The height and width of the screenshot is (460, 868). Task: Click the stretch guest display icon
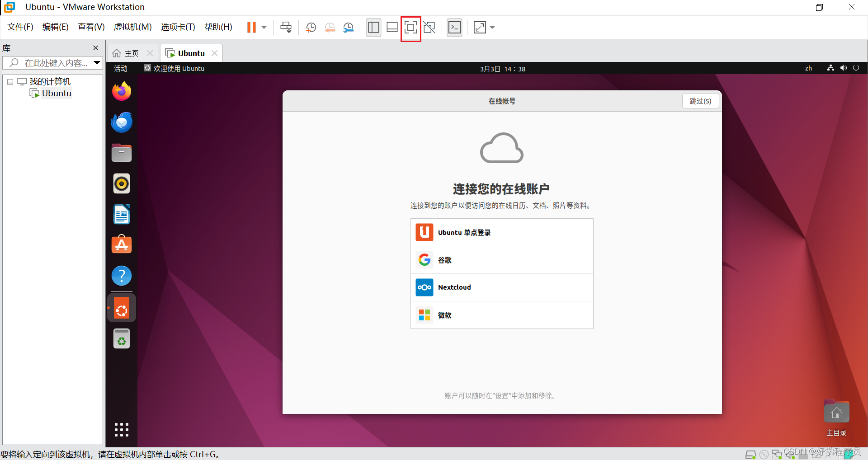point(480,28)
